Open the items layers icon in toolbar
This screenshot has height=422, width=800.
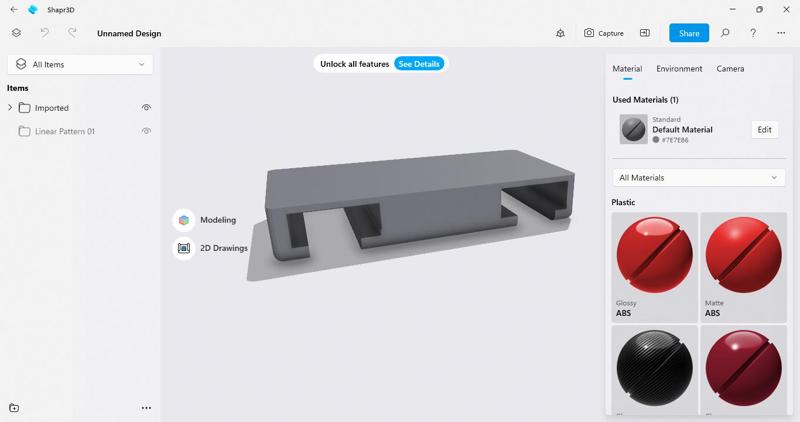tap(16, 33)
